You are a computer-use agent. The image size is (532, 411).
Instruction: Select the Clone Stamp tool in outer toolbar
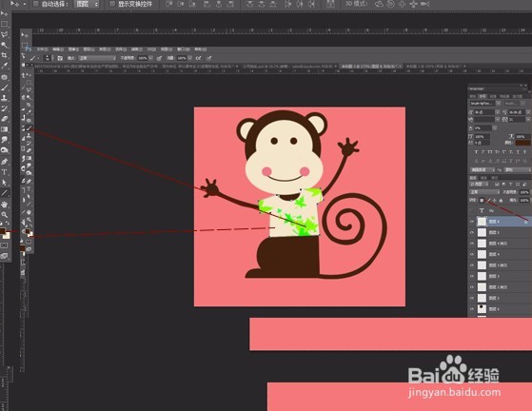coord(5,98)
